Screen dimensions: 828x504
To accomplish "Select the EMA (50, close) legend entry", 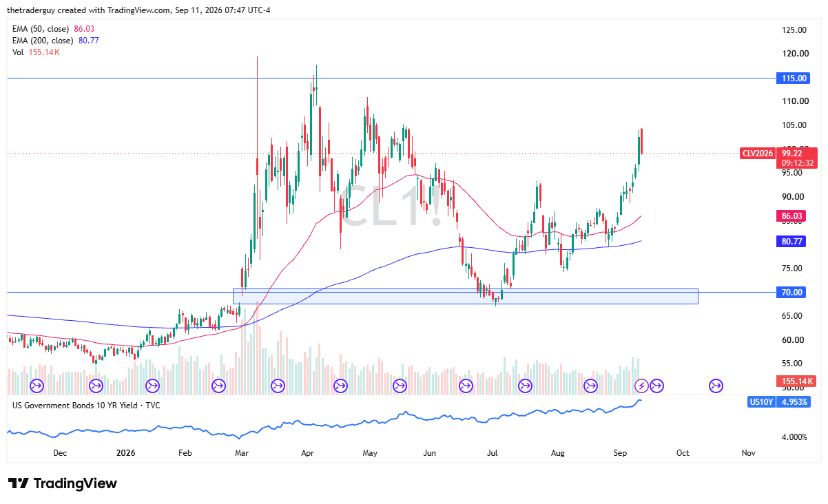I will coord(54,29).
